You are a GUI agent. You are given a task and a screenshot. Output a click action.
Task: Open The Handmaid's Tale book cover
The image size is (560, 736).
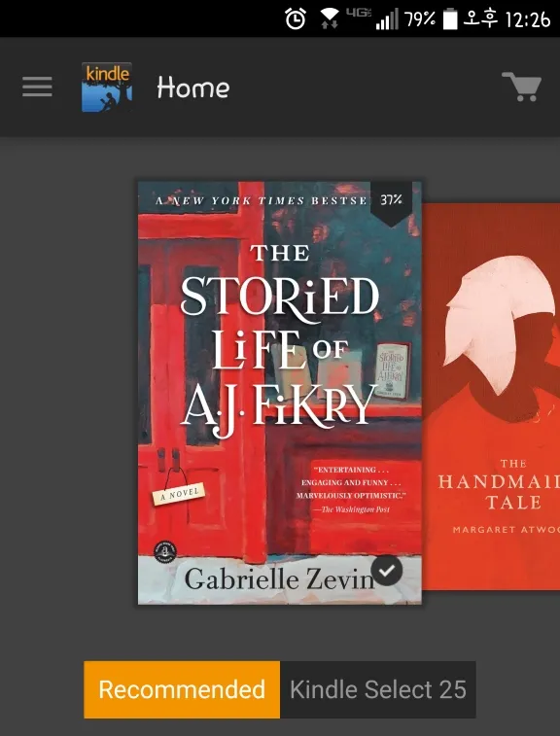pos(491,396)
